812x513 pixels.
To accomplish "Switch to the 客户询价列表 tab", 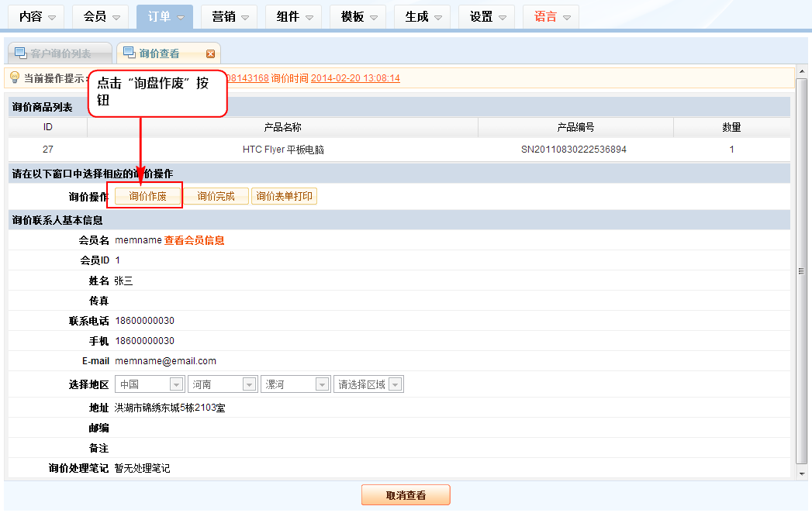I will coord(60,53).
